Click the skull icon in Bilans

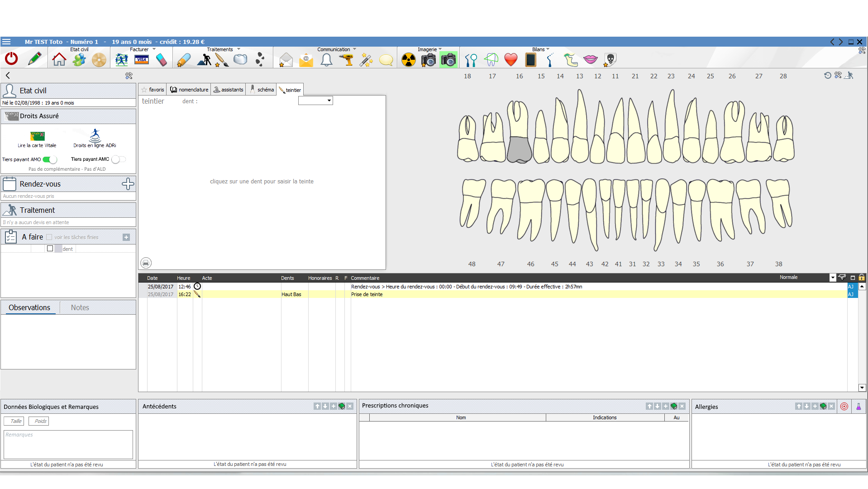610,59
